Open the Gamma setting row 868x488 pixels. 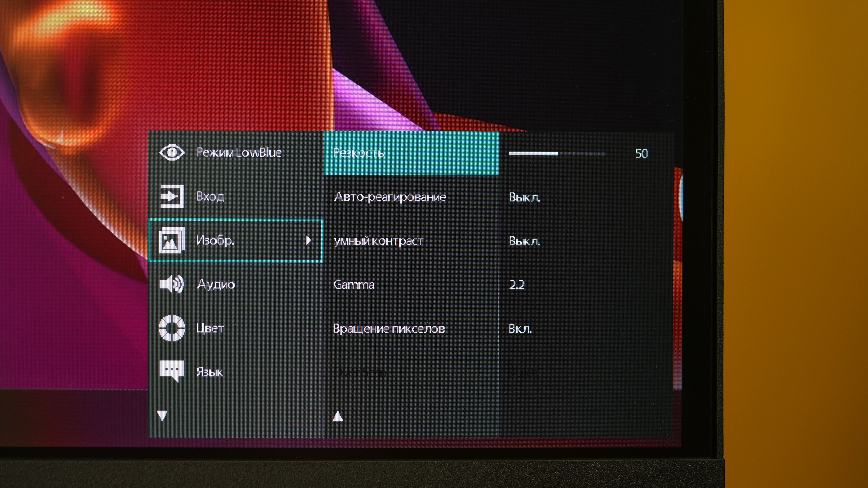(x=353, y=285)
